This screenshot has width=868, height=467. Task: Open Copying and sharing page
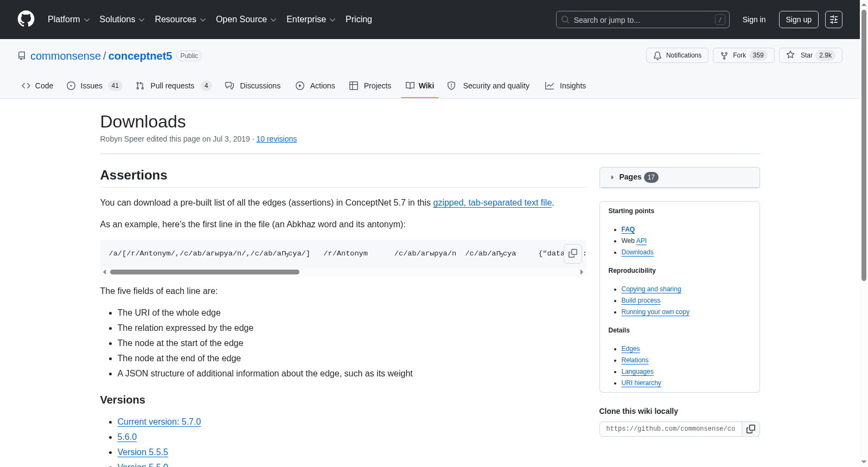(651, 289)
